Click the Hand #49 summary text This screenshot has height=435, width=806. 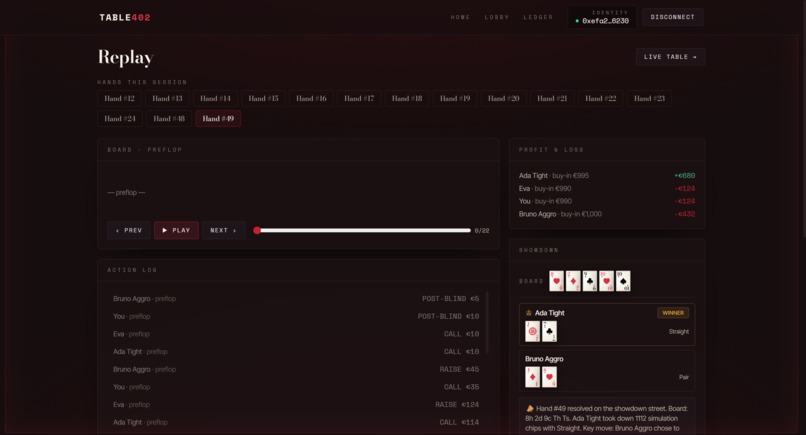pyautogui.click(x=607, y=419)
